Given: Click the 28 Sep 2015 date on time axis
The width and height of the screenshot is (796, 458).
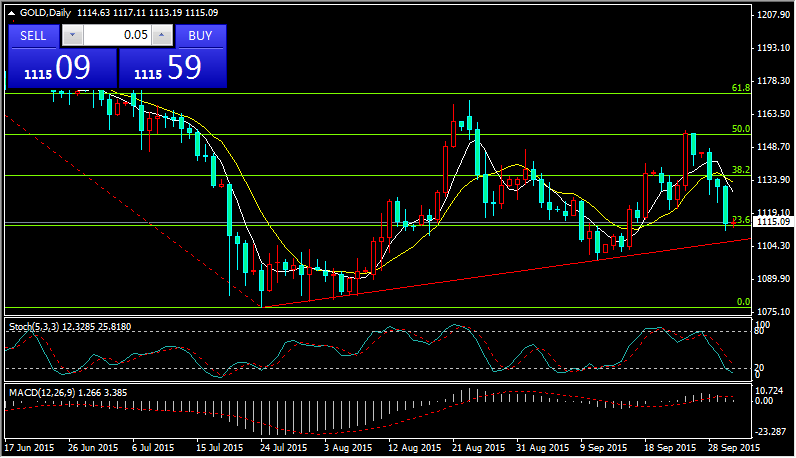Looking at the screenshot, I should [732, 448].
